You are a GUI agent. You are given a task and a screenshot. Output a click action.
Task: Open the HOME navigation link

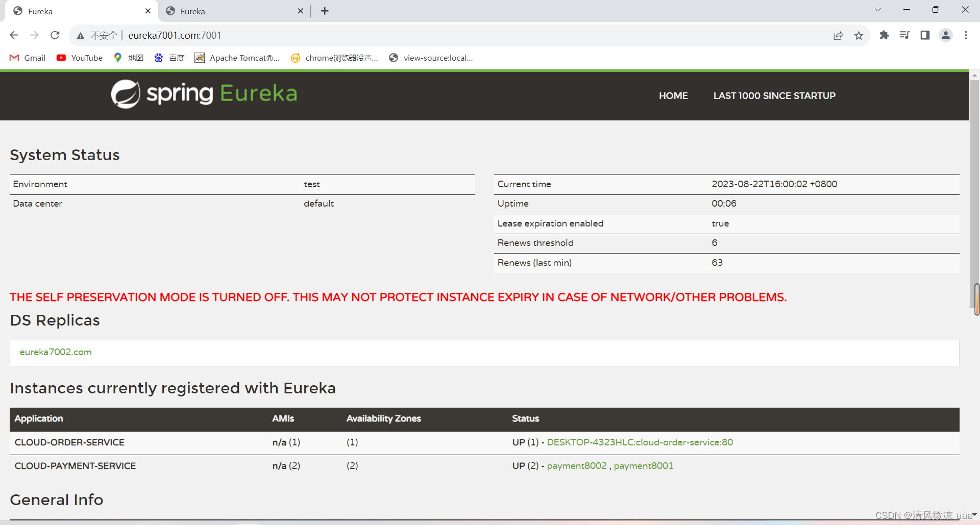[x=673, y=95]
